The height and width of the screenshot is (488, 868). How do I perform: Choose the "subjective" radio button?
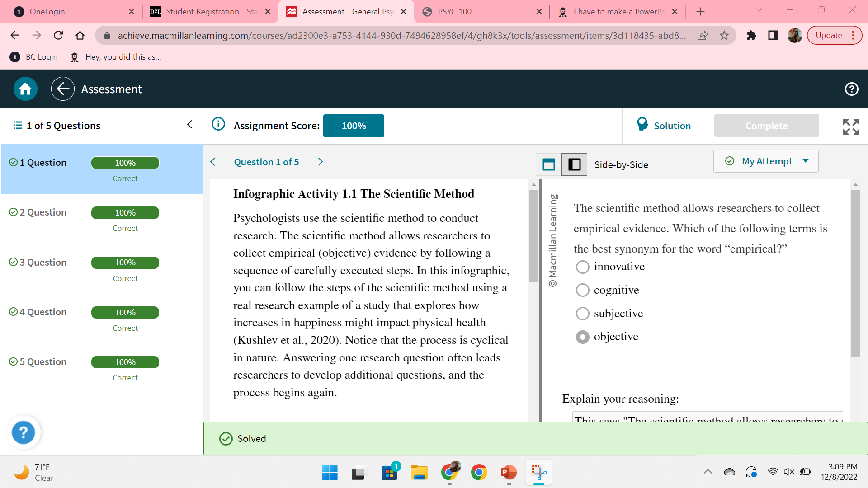pos(583,314)
